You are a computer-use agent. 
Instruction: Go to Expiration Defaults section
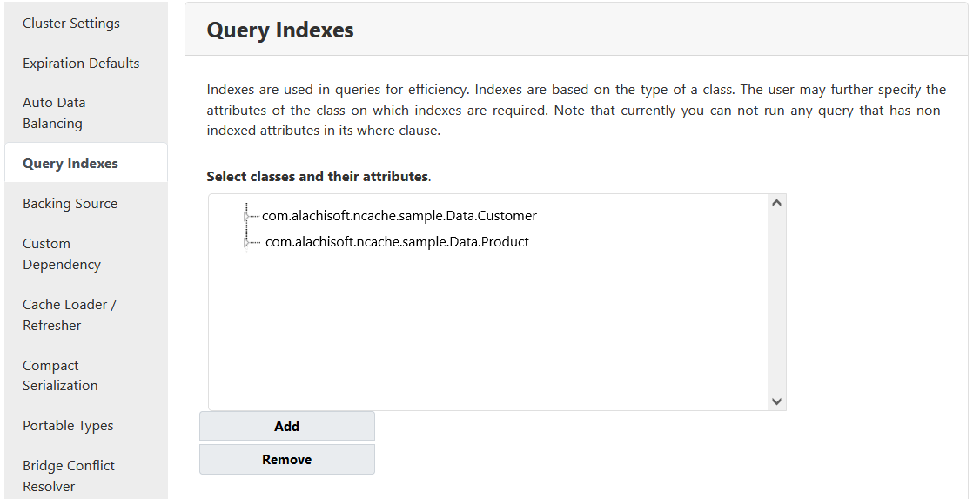(81, 64)
